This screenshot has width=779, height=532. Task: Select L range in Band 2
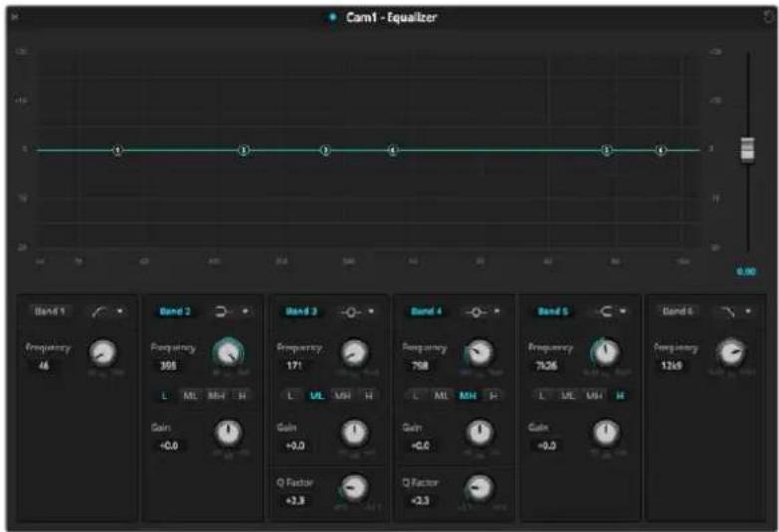(x=165, y=396)
